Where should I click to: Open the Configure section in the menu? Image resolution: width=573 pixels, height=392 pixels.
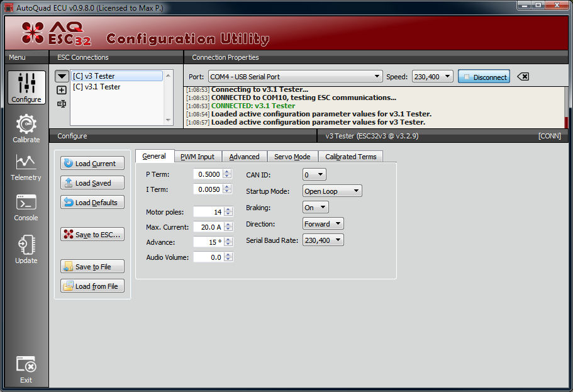coord(26,87)
